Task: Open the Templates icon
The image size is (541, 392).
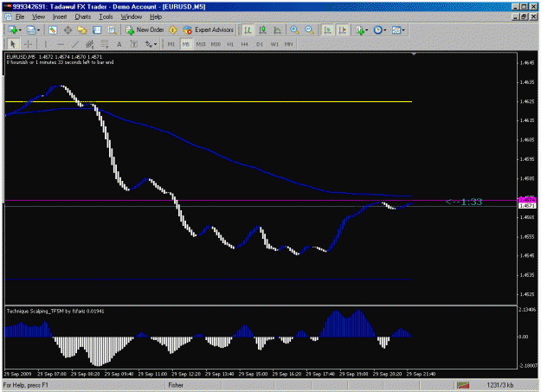Action: 396,30
